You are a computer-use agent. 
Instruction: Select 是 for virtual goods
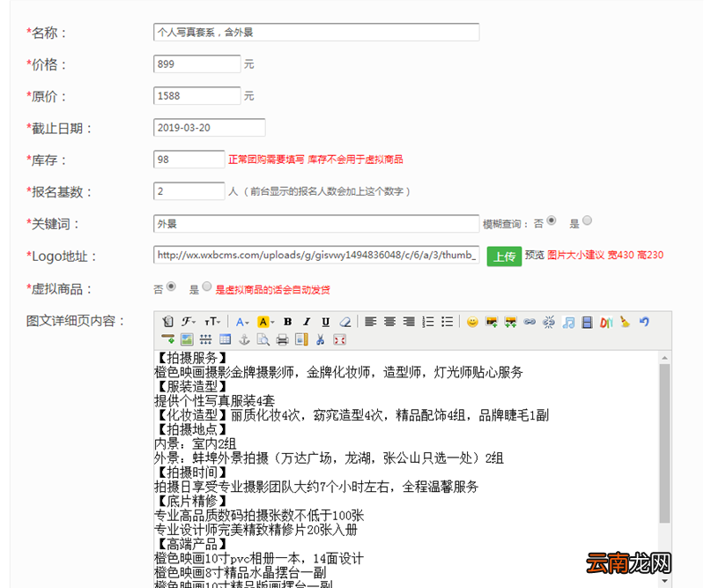[x=206, y=287]
